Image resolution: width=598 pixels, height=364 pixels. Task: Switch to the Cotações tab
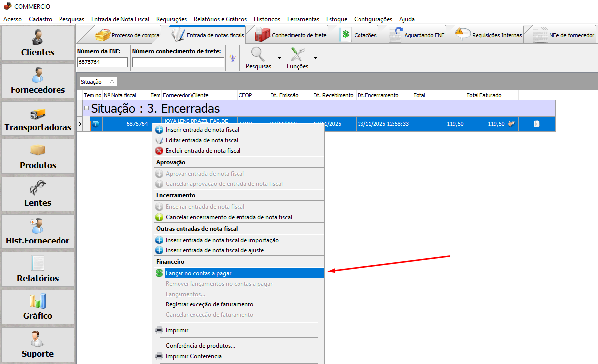pos(359,35)
